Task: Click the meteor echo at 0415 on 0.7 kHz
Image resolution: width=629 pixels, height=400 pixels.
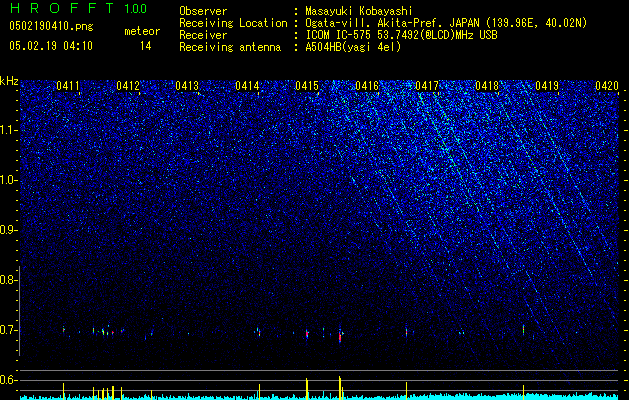Action: click(x=307, y=333)
